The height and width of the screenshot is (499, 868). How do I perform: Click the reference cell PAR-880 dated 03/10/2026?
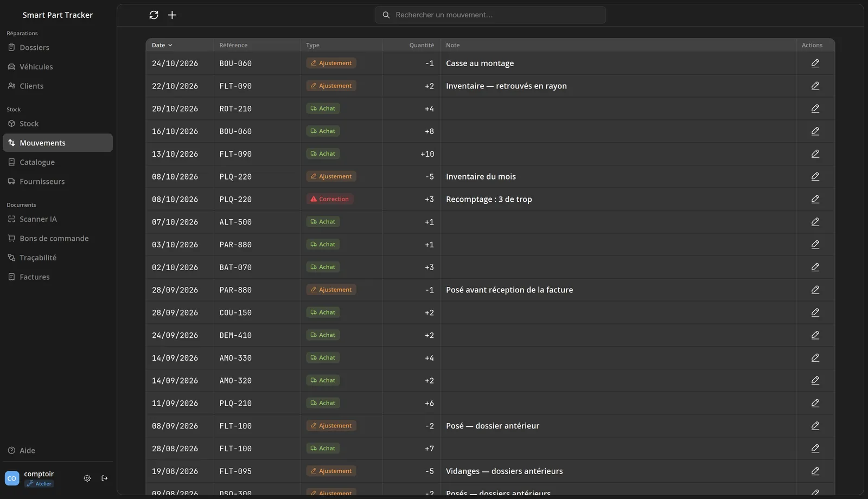pos(235,245)
